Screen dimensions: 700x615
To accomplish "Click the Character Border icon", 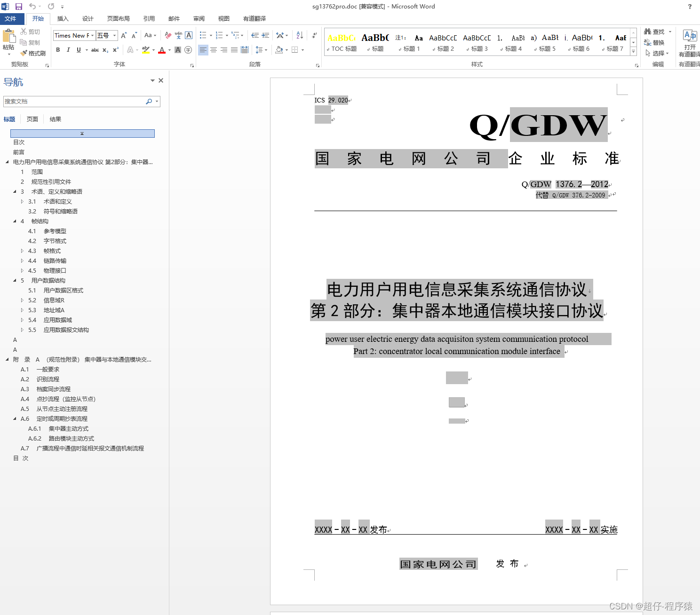I will [x=189, y=35].
